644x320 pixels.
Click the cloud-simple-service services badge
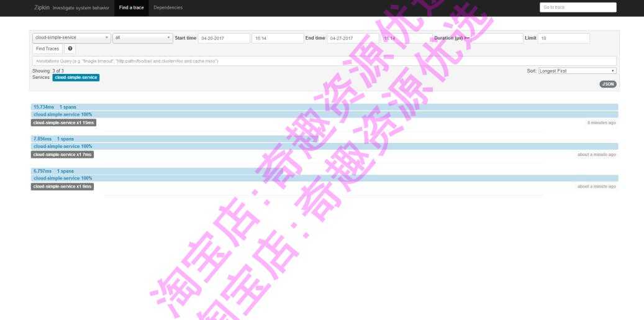pos(76,78)
